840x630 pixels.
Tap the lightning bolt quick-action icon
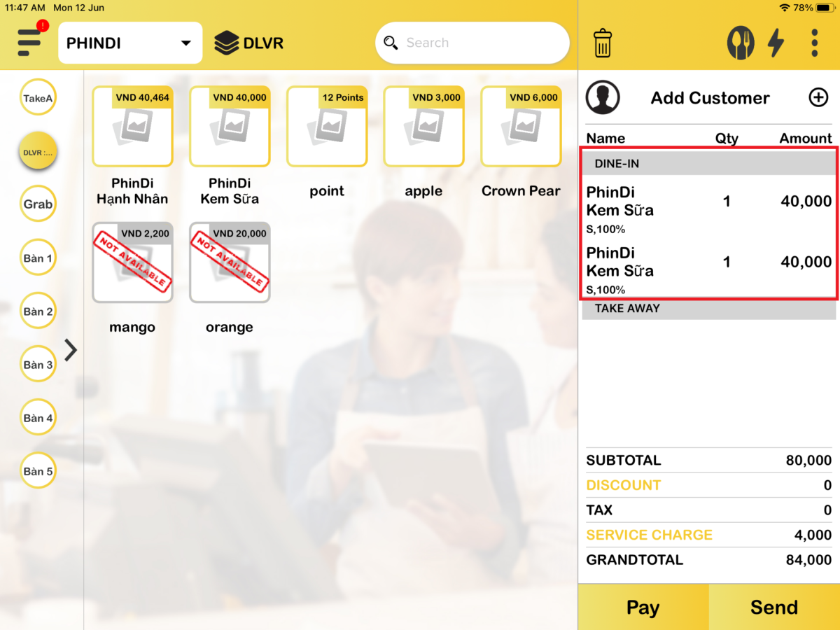click(777, 43)
